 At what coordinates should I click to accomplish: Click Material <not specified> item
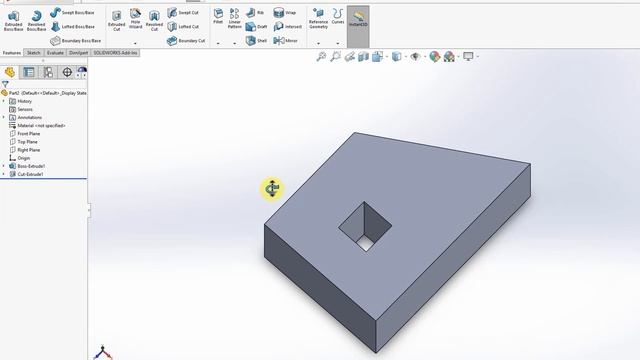(x=37, y=126)
